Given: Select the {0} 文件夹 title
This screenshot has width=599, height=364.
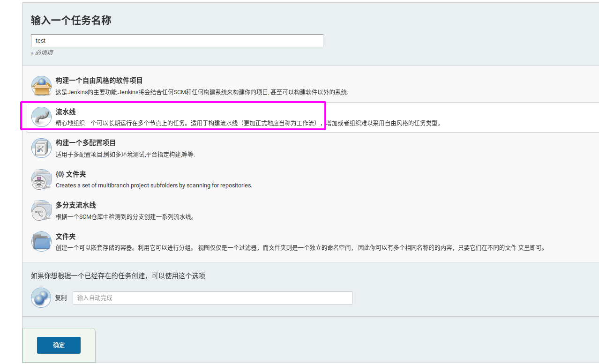Looking at the screenshot, I should pyautogui.click(x=71, y=174).
